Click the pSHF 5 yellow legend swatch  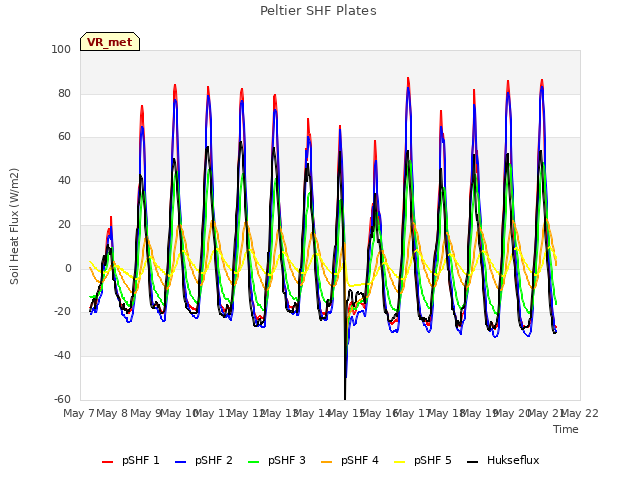click(x=400, y=462)
